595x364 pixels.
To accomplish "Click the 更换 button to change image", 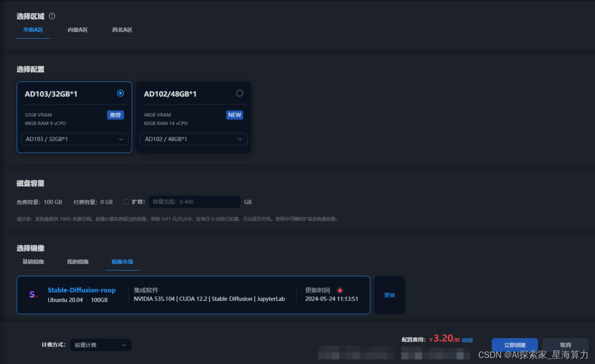I will 390,295.
